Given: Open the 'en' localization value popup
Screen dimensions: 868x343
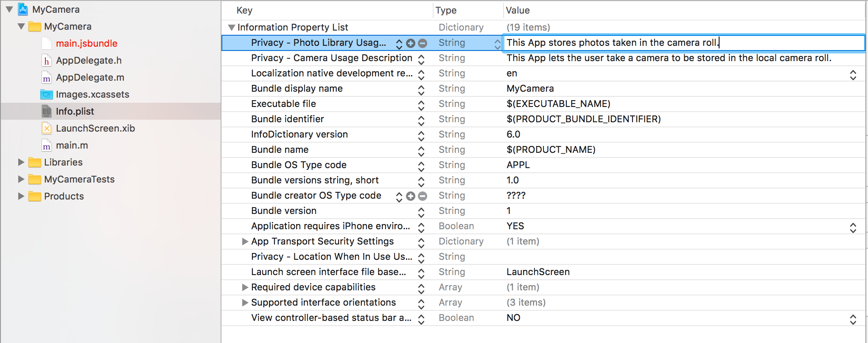Looking at the screenshot, I should coord(853,75).
